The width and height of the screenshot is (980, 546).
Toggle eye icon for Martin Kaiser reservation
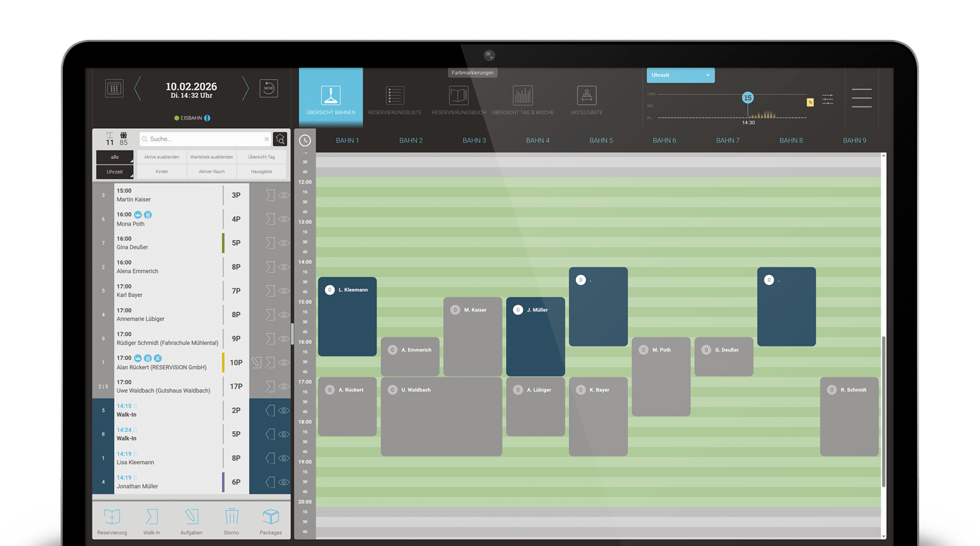tap(283, 195)
